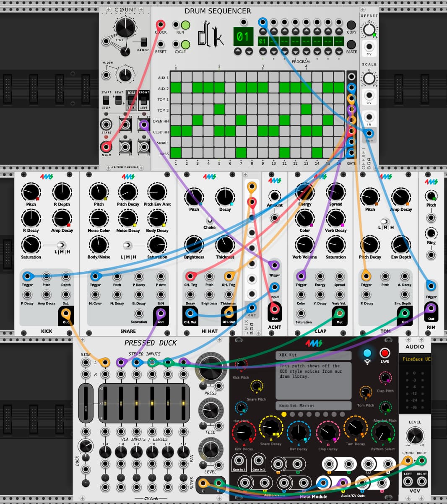Click the up arrow under the 01 pattern display
The image size is (447, 504).
tap(237, 52)
